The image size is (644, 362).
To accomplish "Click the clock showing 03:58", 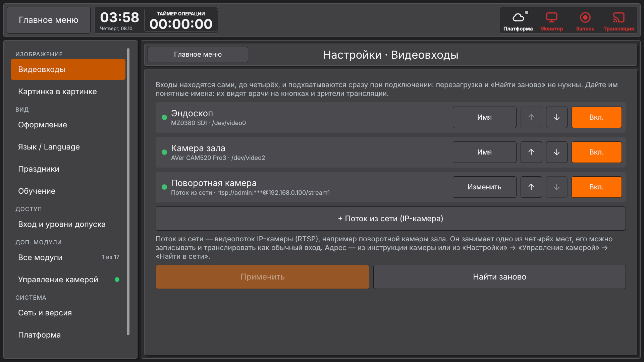I will click(x=119, y=17).
